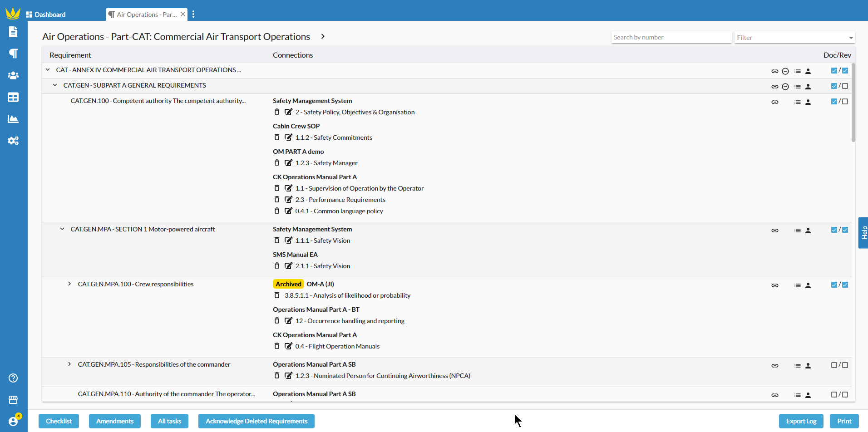868x432 pixels.
Task: Open the tables view in the sidebar
Action: pos(13,97)
